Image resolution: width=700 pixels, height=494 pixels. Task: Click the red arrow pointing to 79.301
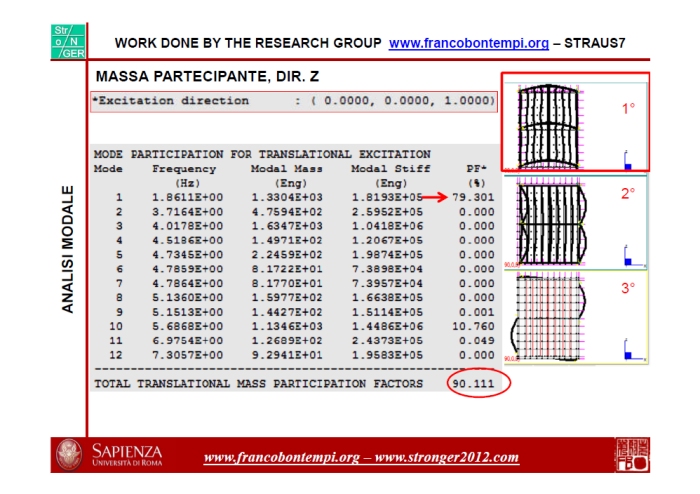[x=433, y=197]
